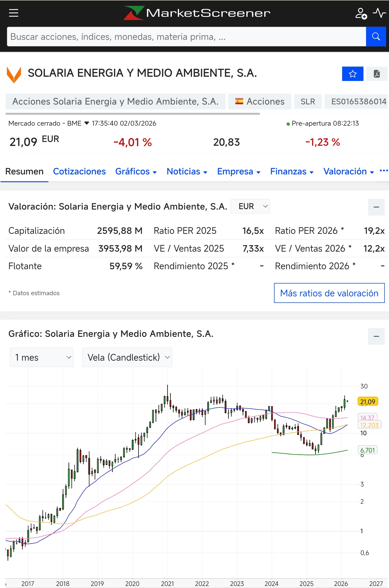Click the blue search magnifier button
The image size is (389, 588).
click(376, 36)
